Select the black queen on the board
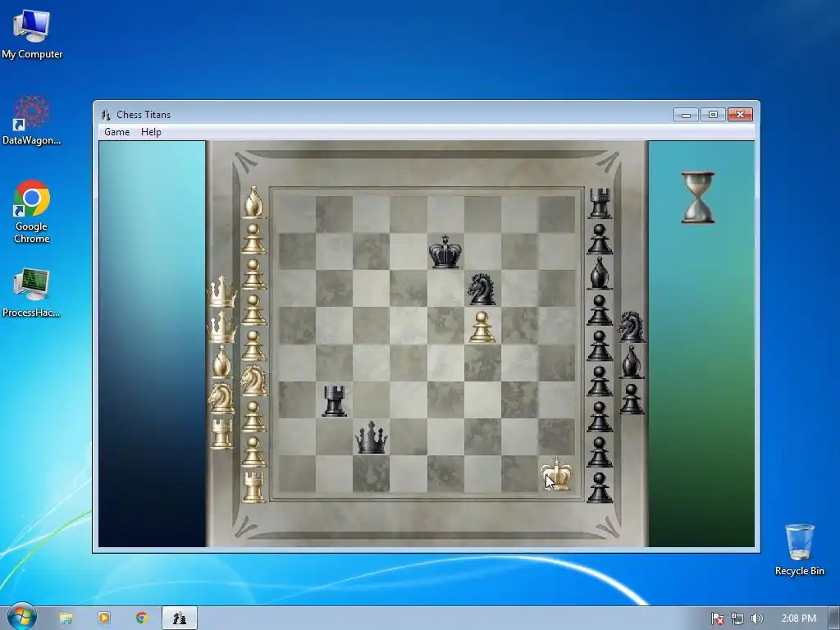840x630 pixels. (x=372, y=438)
